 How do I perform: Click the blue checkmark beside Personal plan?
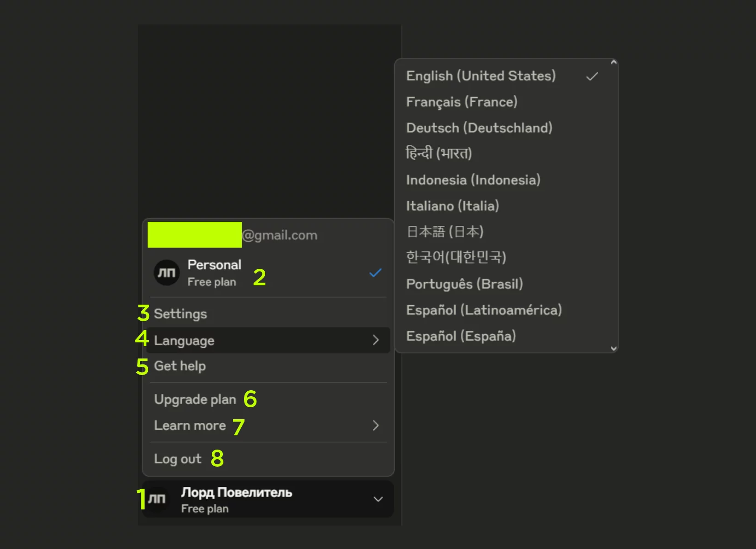[375, 273]
